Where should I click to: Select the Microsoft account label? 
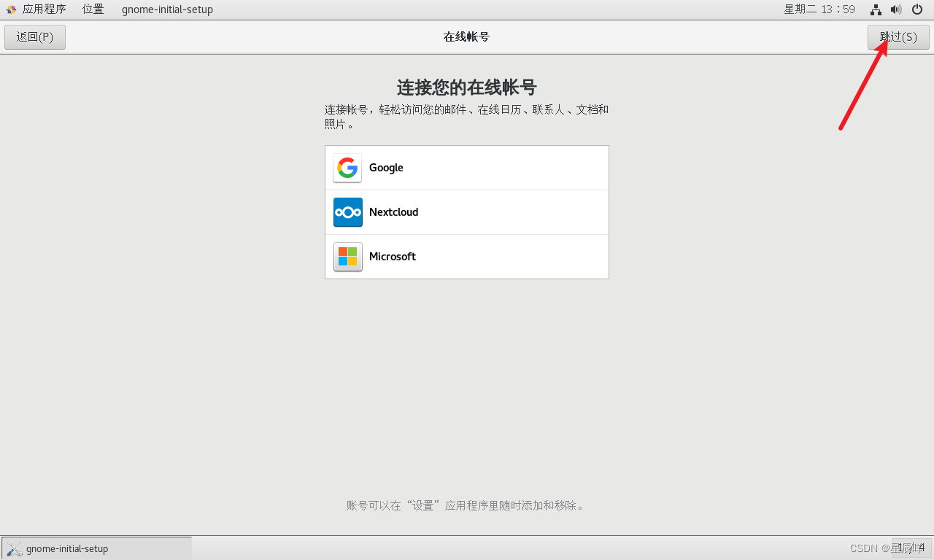coord(393,257)
